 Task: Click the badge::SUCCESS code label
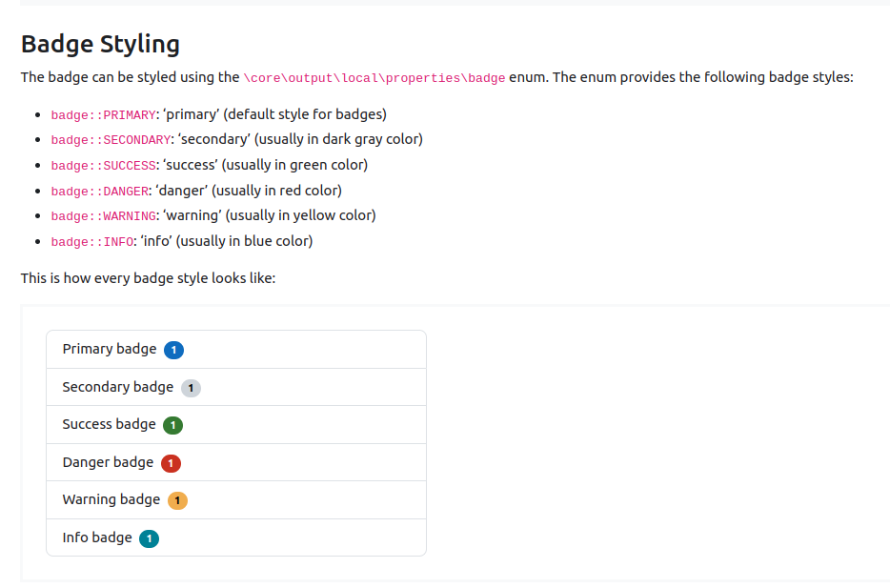coord(103,166)
